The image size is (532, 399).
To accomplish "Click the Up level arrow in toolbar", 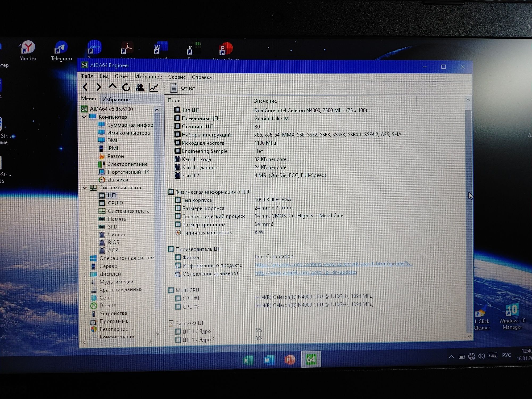I will click(x=113, y=86).
